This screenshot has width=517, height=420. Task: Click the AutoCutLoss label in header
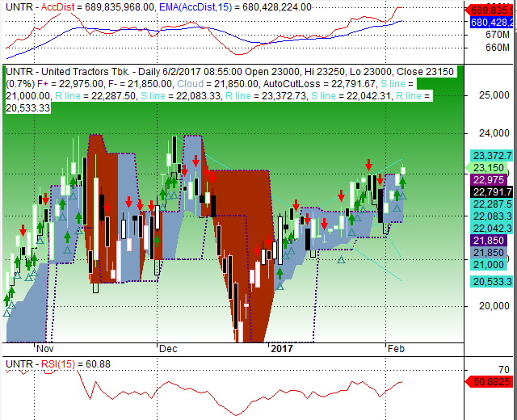[291, 84]
